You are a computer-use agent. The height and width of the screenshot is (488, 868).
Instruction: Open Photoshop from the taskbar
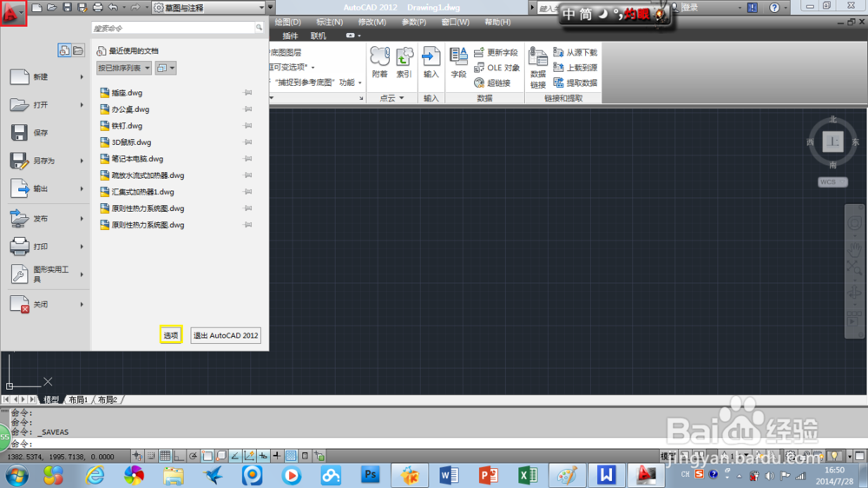[x=370, y=475]
